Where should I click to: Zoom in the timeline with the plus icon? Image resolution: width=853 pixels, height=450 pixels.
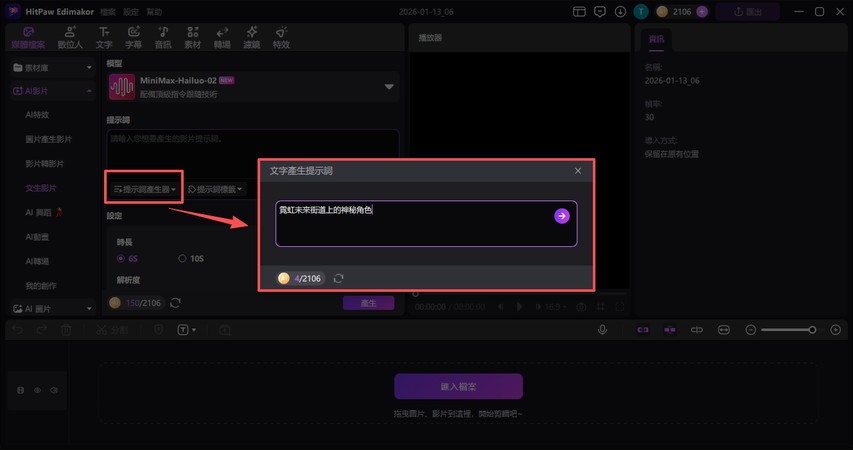pyautogui.click(x=836, y=330)
